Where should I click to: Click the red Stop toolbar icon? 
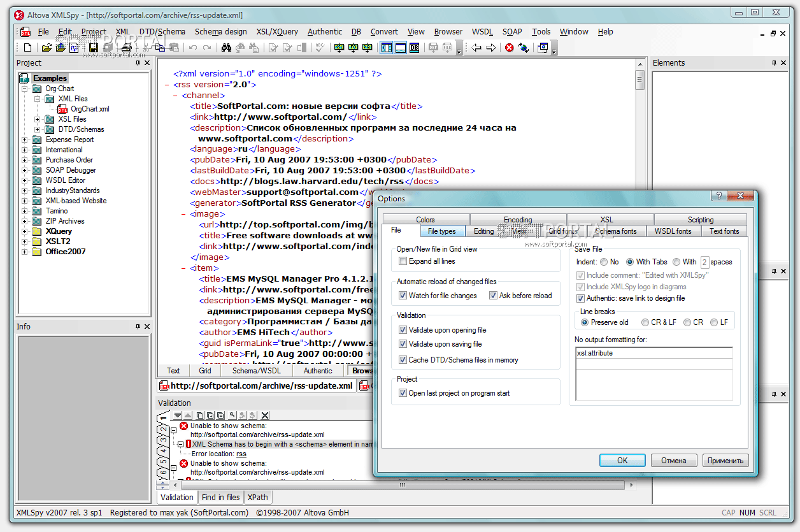point(510,47)
